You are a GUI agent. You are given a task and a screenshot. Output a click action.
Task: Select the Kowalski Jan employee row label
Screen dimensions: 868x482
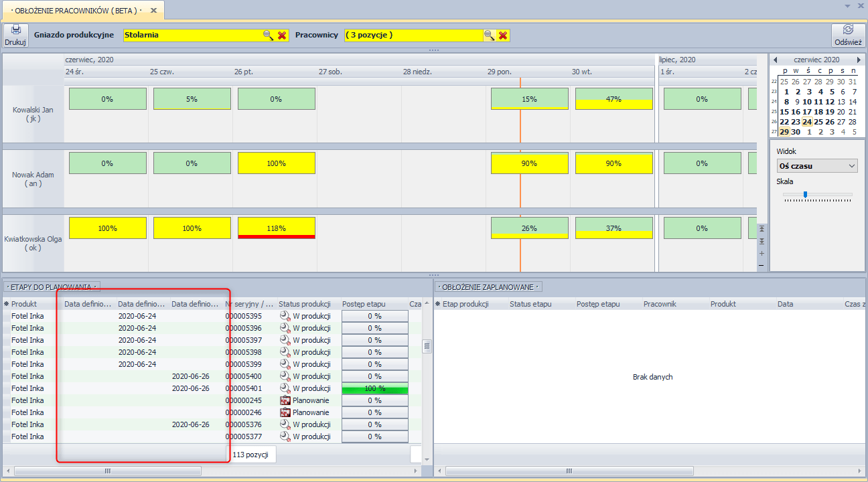point(32,113)
